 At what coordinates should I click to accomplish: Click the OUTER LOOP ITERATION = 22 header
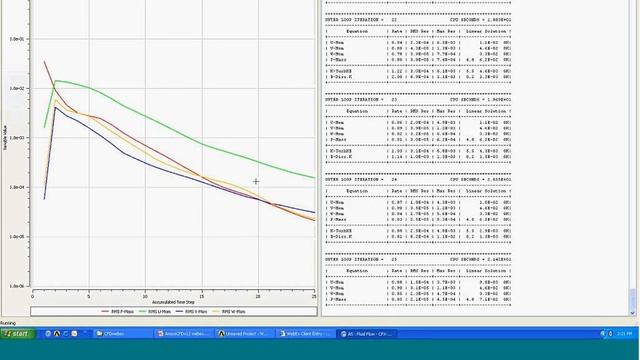coord(361,20)
